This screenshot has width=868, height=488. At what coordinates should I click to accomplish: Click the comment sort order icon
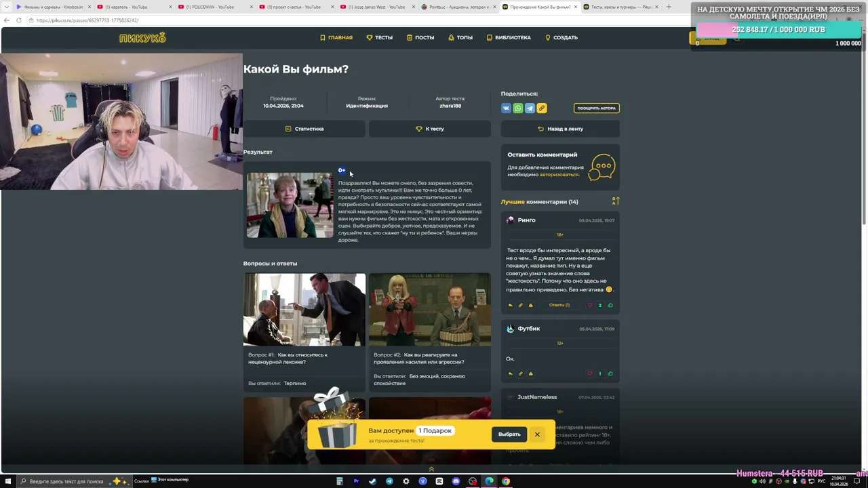tap(616, 201)
